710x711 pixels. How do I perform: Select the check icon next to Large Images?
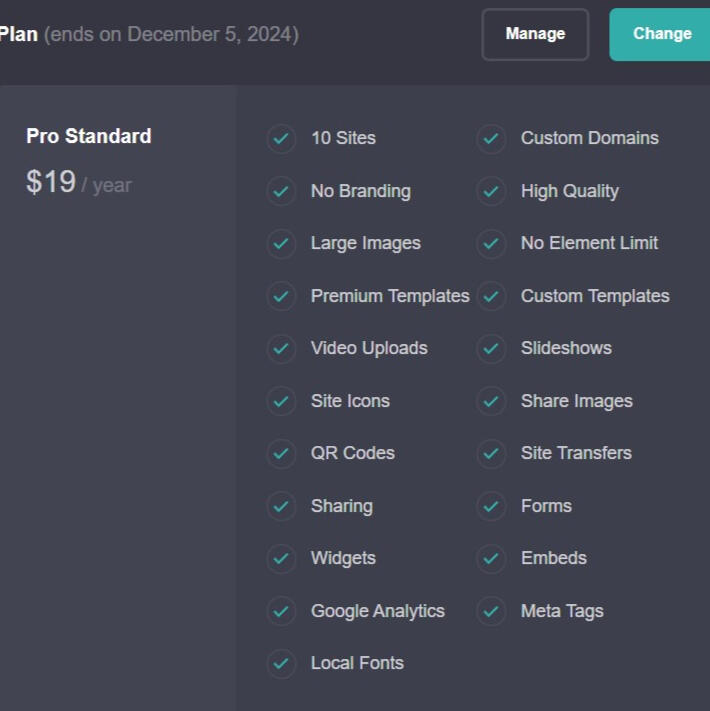point(281,243)
